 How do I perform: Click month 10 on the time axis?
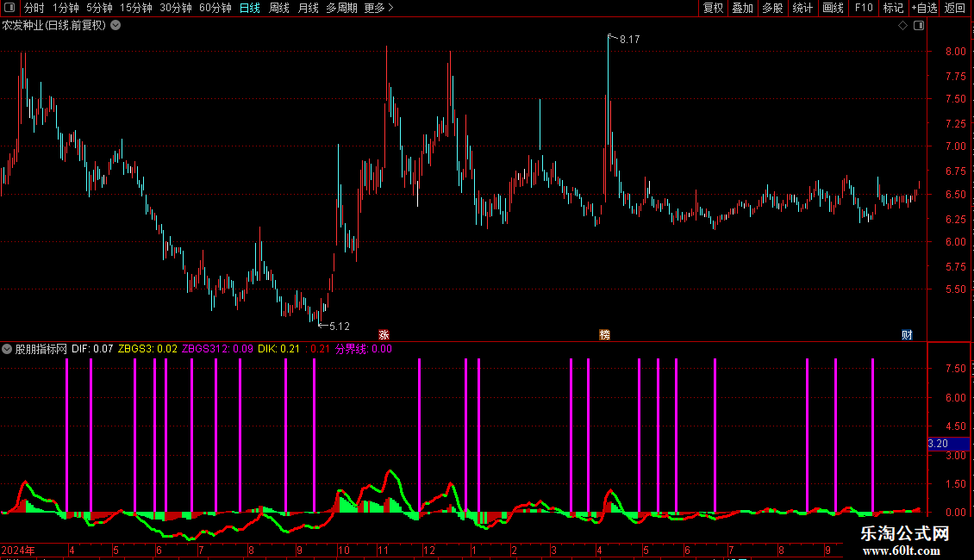tap(344, 550)
